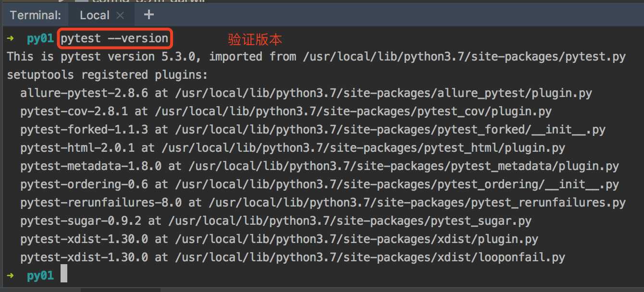Click the green arrow of the first prompt
This screenshot has height=292, width=644.
click(x=11, y=38)
